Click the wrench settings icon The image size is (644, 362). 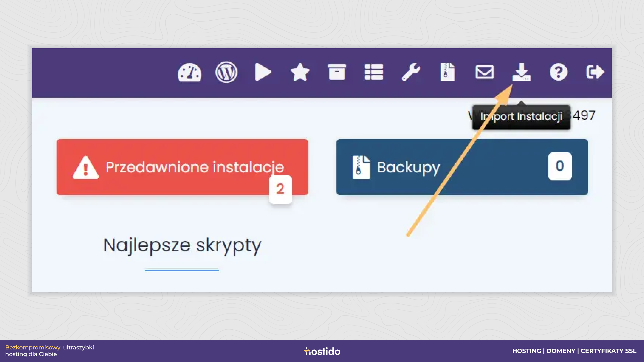coord(411,72)
